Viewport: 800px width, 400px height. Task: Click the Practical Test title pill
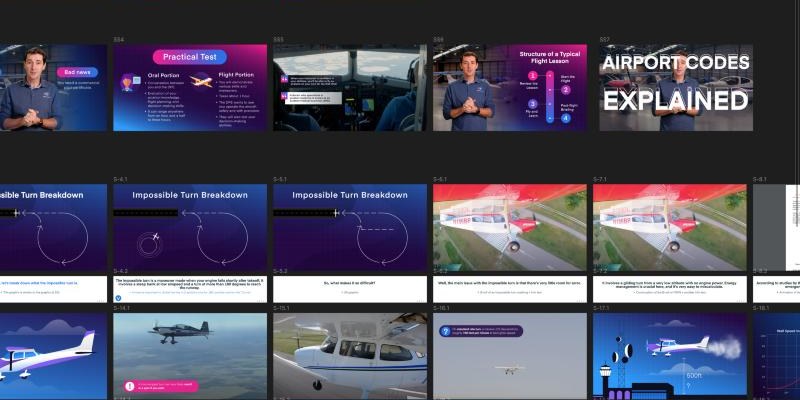pos(190,57)
